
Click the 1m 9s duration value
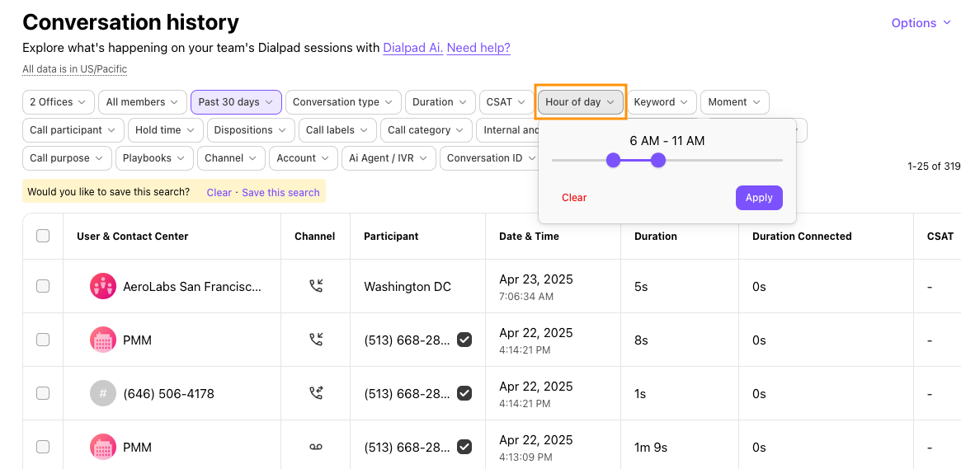651,448
